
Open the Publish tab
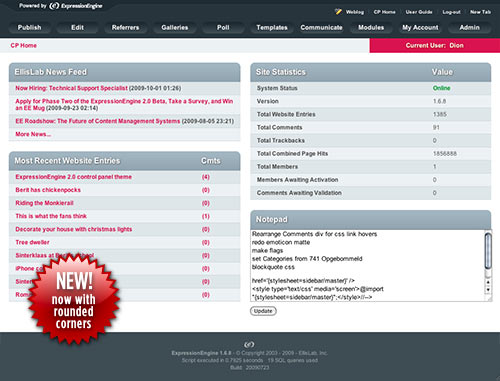[x=29, y=28]
